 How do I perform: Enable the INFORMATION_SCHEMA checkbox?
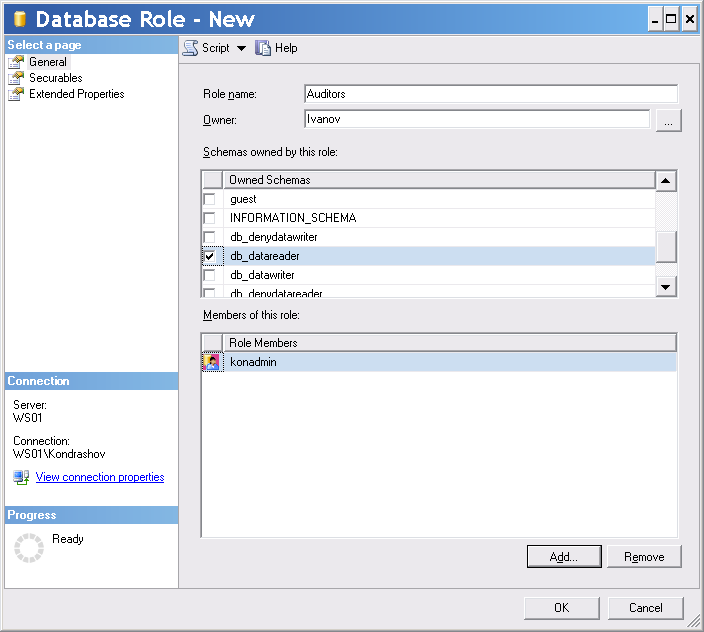tap(210, 218)
